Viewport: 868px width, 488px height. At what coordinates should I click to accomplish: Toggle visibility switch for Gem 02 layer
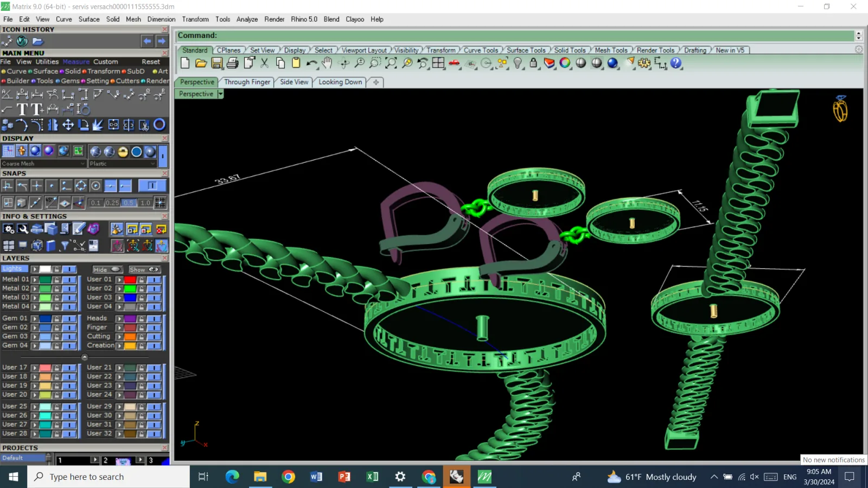point(69,328)
